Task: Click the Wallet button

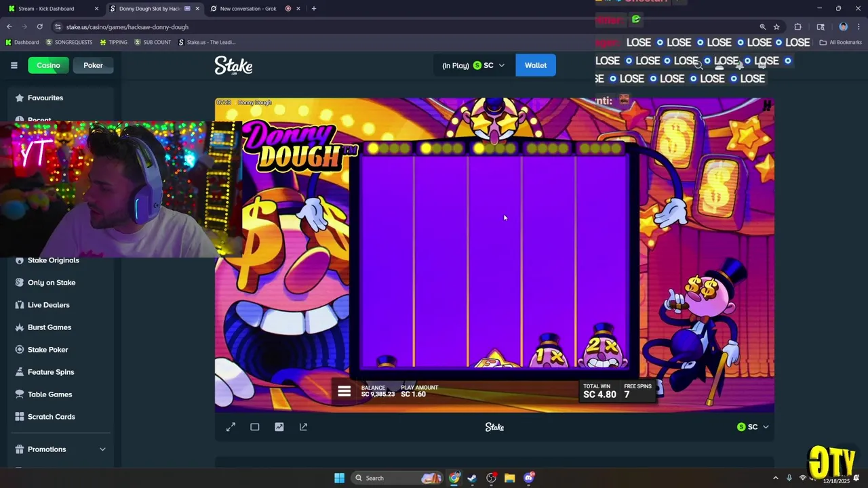Action: click(x=536, y=65)
